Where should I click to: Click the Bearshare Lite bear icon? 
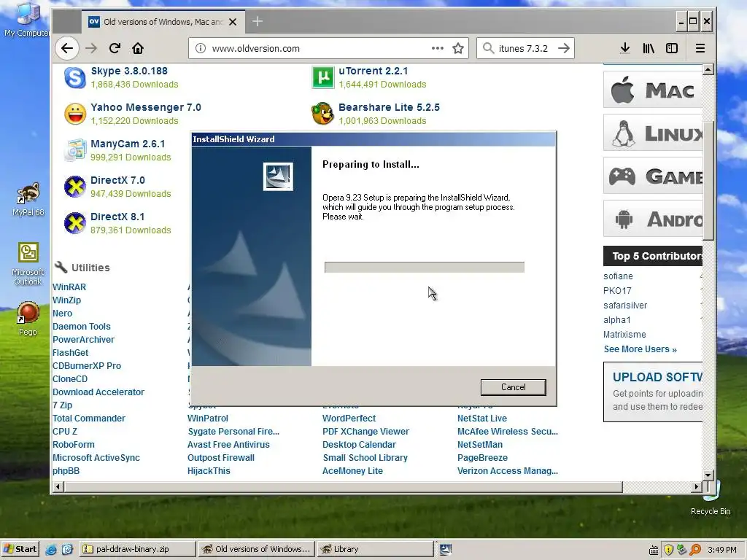tap(322, 113)
